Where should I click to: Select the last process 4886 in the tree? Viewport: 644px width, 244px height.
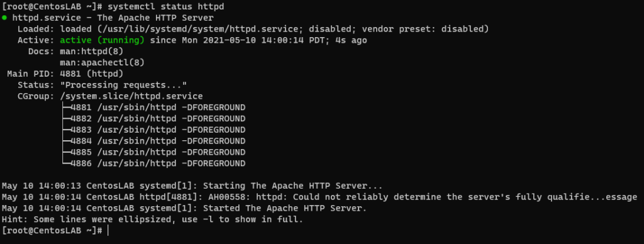(x=158, y=164)
